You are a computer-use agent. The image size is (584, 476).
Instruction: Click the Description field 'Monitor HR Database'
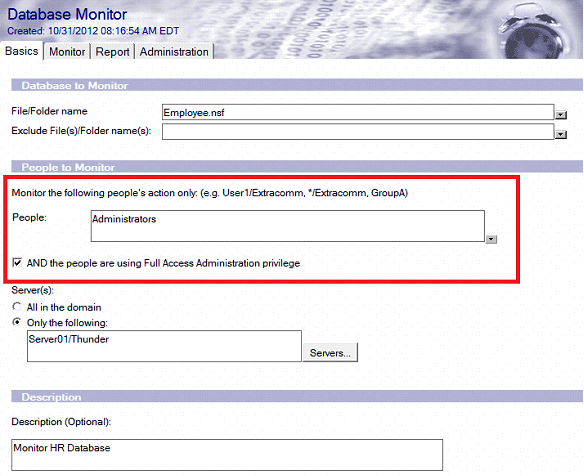[x=227, y=455]
